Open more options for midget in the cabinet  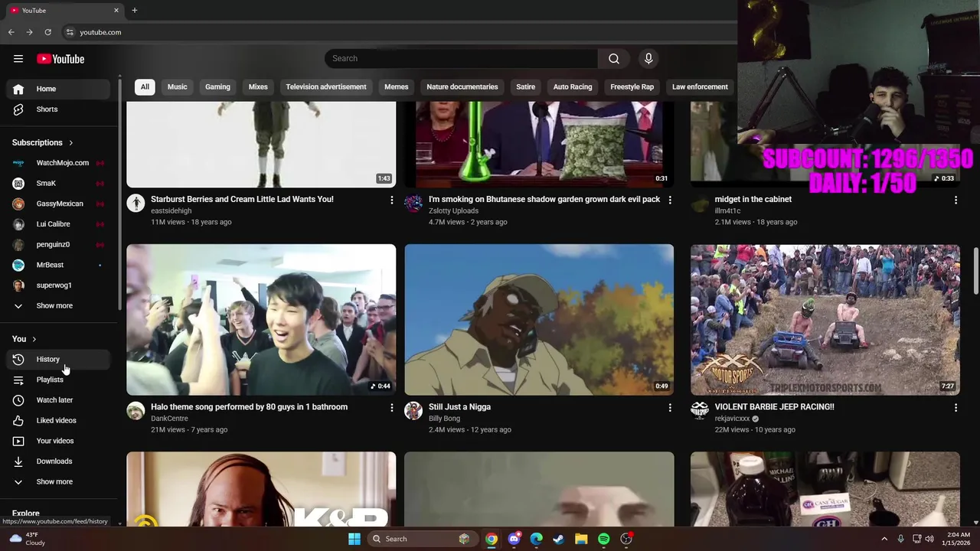[x=955, y=200]
